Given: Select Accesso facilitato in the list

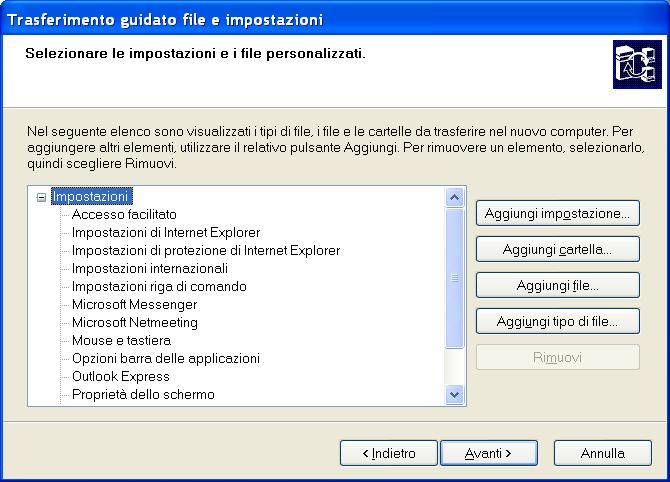Looking at the screenshot, I should pos(124,215).
